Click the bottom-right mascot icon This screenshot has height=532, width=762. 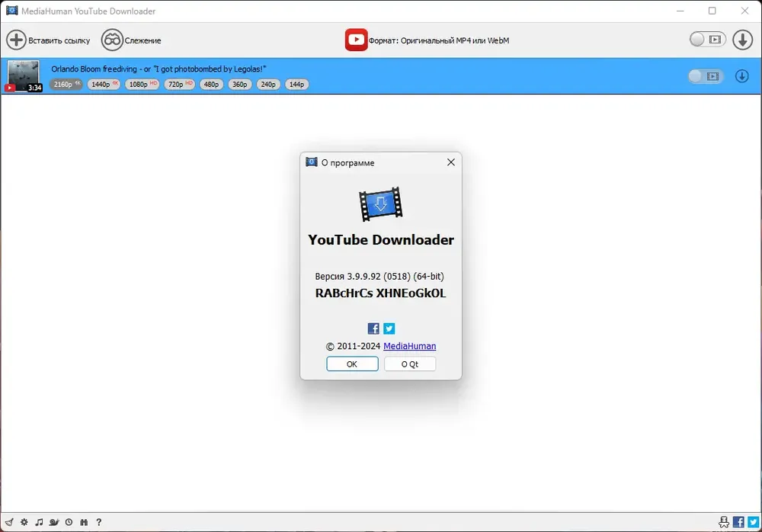pyautogui.click(x=724, y=522)
